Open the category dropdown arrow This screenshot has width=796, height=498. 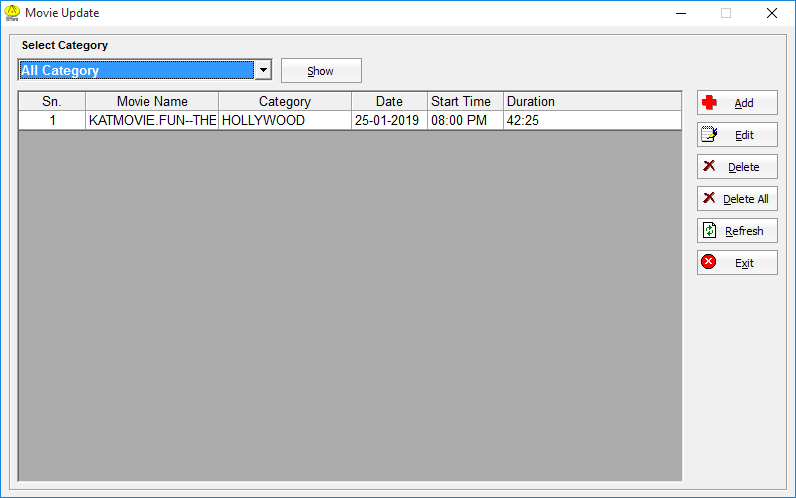[263, 70]
